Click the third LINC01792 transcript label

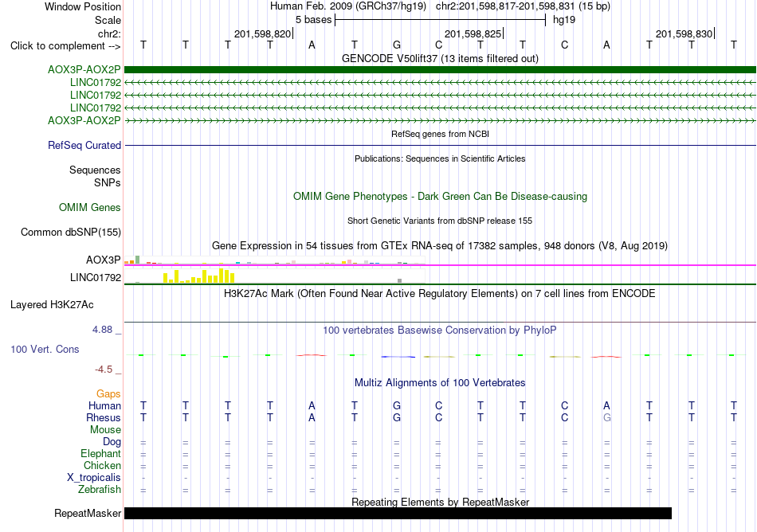95,108
